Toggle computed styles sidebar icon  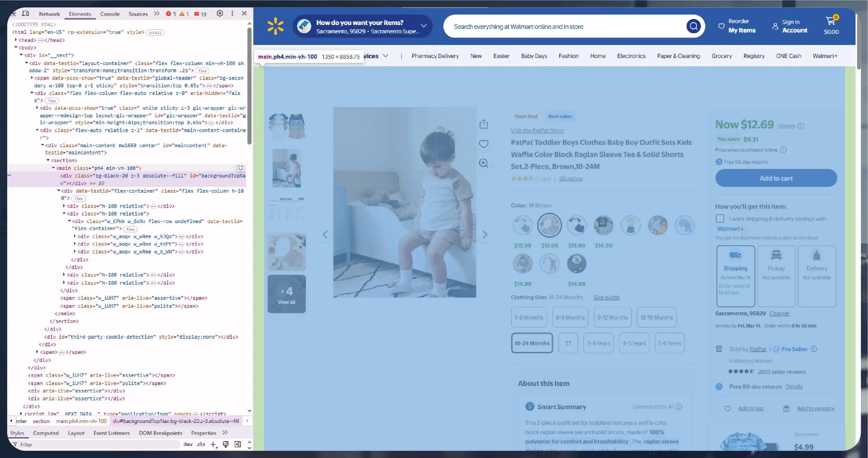[x=238, y=444]
